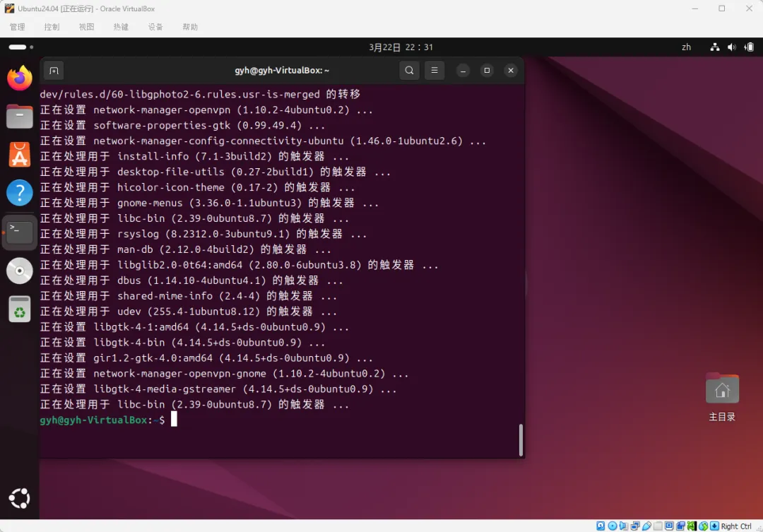The width and height of the screenshot is (763, 532).
Task: Click the green gyh@gyh-VirtualBox prompt text
Action: pos(93,420)
